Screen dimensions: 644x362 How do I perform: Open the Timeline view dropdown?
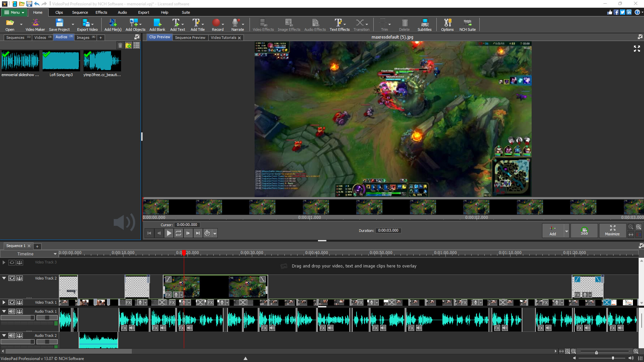(55, 254)
